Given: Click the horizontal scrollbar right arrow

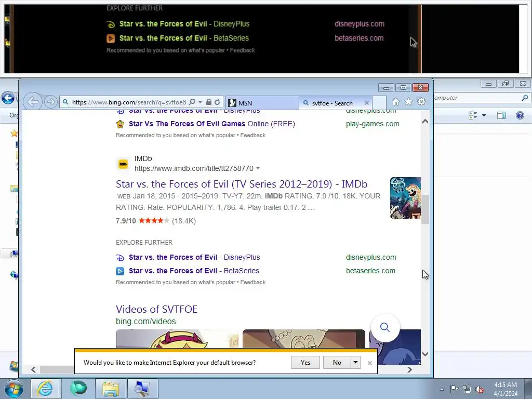Looking at the screenshot, I should 409,369.
